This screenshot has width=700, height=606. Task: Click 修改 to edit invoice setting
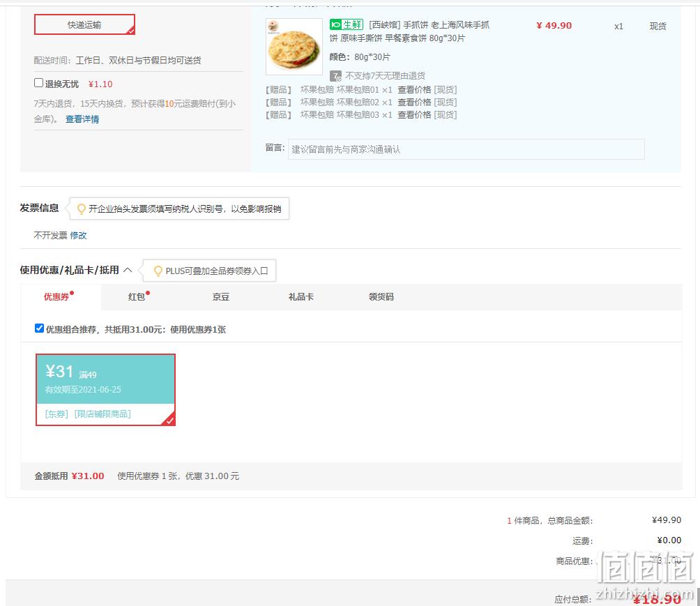point(78,235)
